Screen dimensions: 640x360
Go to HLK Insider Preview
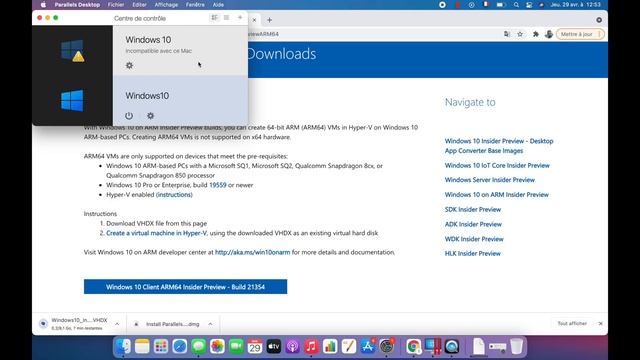[473, 253]
